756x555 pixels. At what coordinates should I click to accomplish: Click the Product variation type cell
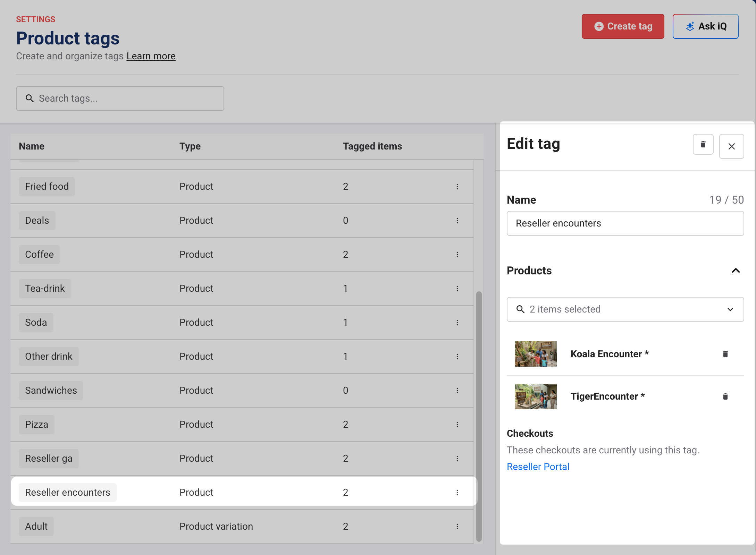tap(216, 527)
